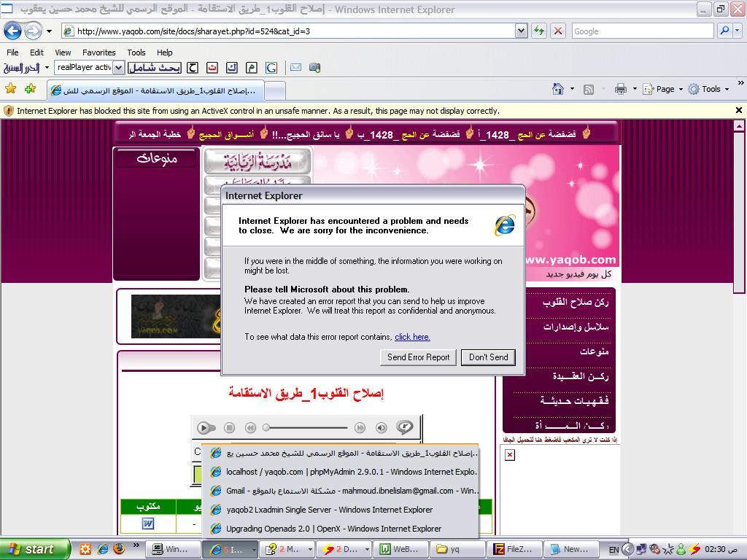Open the FileZ... taskbar button
747x560 pixels.
(516, 549)
